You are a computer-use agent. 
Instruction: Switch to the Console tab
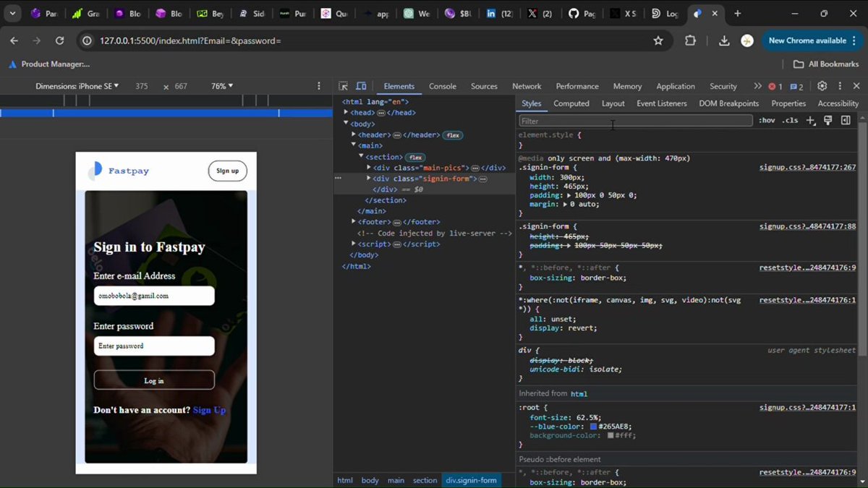coord(443,86)
